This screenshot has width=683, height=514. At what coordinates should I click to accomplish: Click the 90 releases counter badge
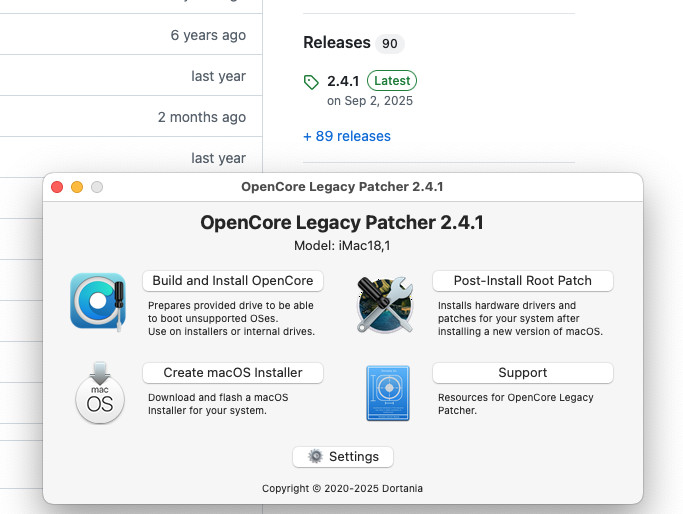[x=389, y=44]
